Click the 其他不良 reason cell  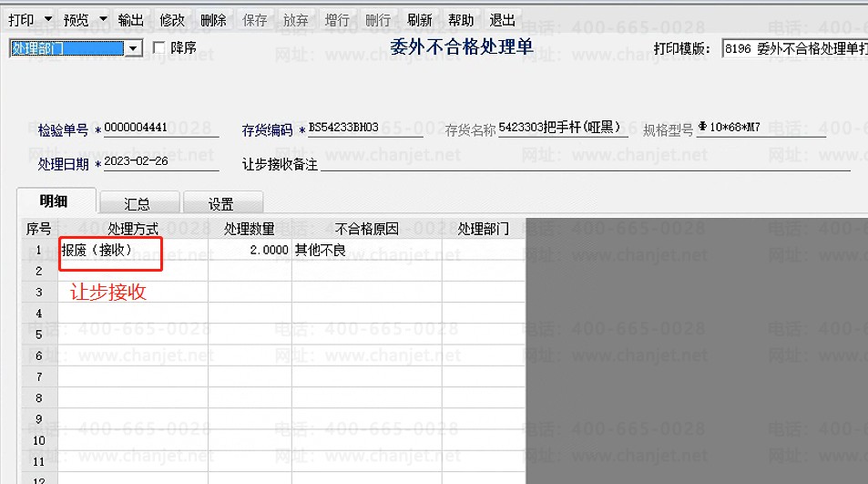click(x=366, y=250)
